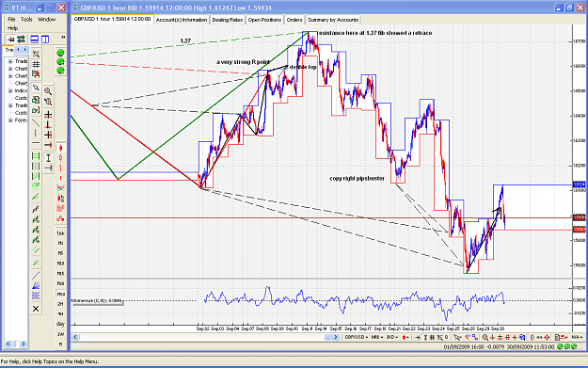Open the Open Positions tab
This screenshot has width=588, height=368.
pos(264,20)
